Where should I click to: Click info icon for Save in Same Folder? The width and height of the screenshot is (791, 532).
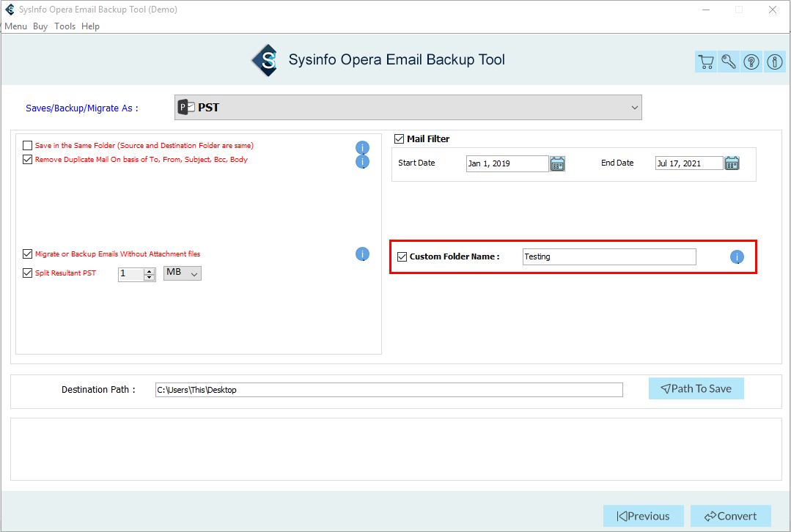click(362, 148)
